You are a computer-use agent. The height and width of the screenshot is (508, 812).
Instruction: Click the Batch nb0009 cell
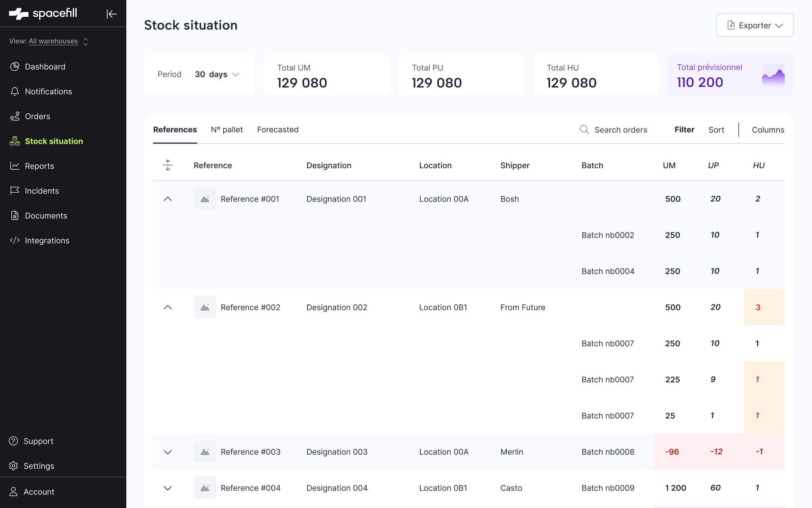608,488
